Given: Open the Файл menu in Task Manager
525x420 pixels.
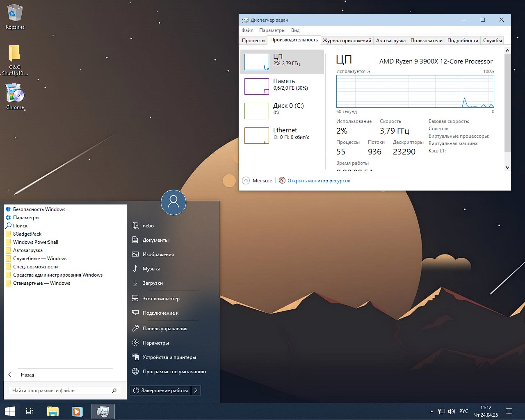Looking at the screenshot, I should [247, 30].
